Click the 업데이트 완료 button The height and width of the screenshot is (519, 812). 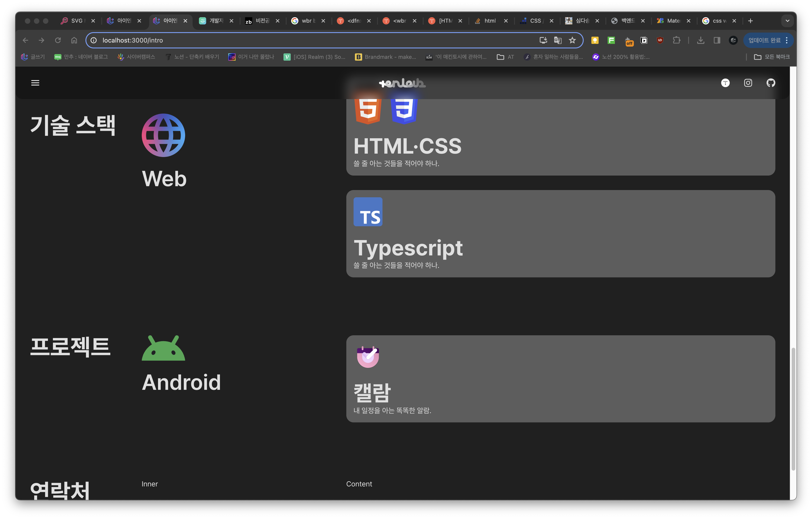tap(764, 40)
